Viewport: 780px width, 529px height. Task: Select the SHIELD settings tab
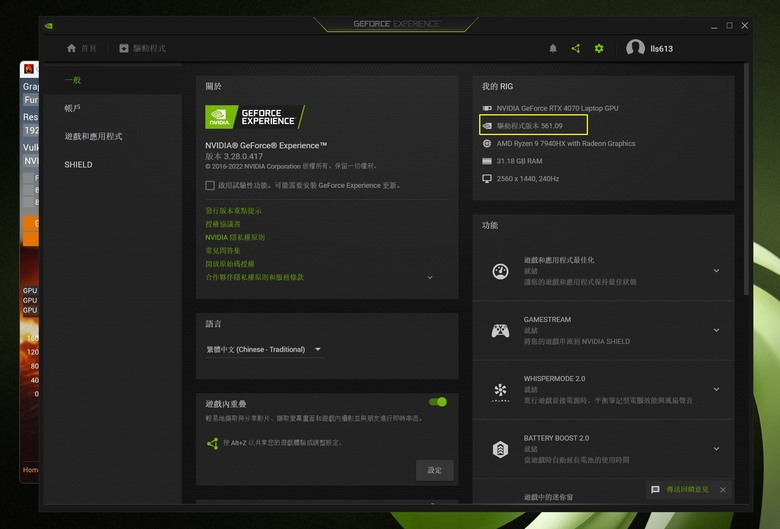point(113,165)
